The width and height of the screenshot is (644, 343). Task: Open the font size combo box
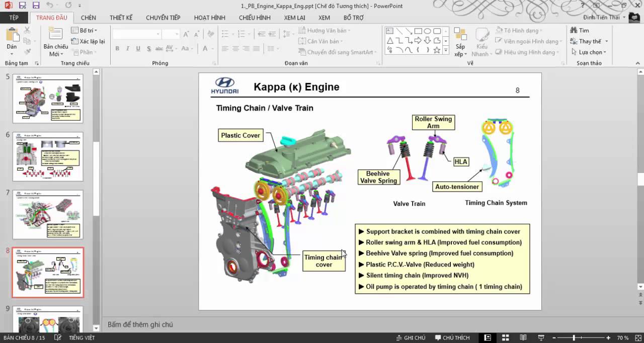(171, 34)
